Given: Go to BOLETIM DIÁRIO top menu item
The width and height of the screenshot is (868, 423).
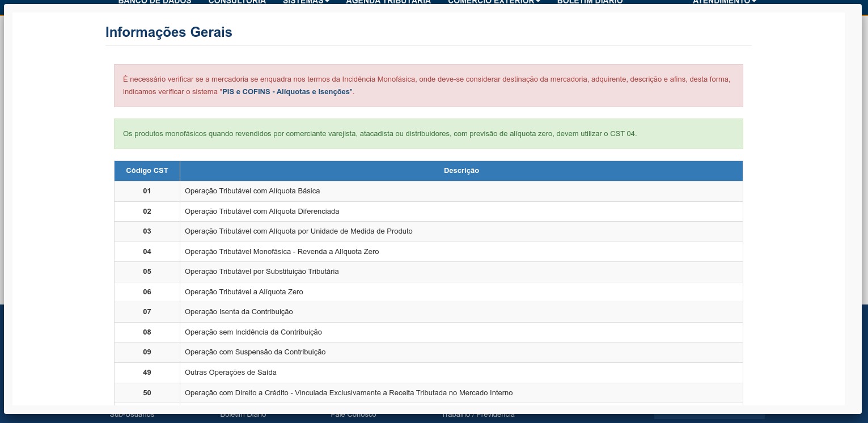Looking at the screenshot, I should pyautogui.click(x=590, y=2).
